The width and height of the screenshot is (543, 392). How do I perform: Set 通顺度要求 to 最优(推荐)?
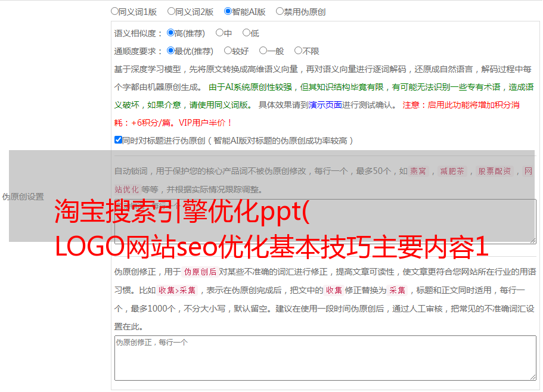pyautogui.click(x=170, y=51)
